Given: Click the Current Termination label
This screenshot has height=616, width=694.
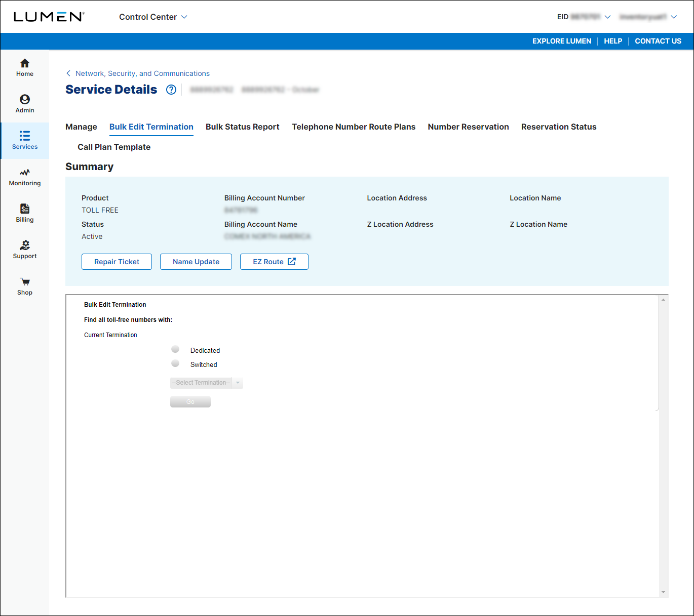Looking at the screenshot, I should [x=110, y=335].
